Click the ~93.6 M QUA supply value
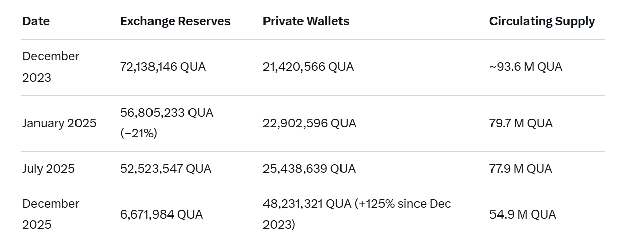This screenshot has height=252, width=644. pyautogui.click(x=525, y=67)
